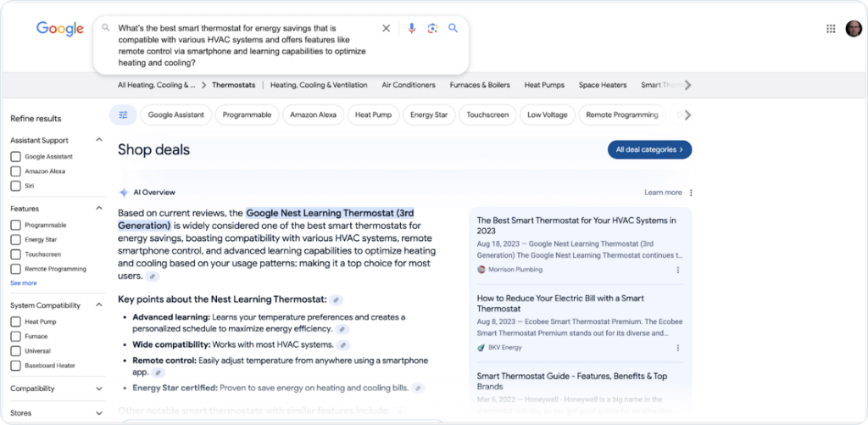868x425 pixels.
Task: Open Google Lens image search
Action: (x=432, y=28)
